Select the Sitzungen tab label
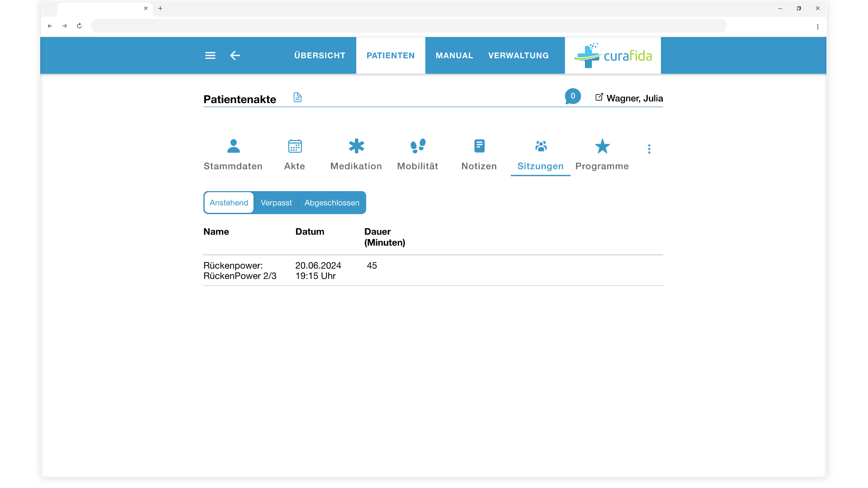Image resolution: width=868 pixels, height=488 pixels. [x=541, y=166]
